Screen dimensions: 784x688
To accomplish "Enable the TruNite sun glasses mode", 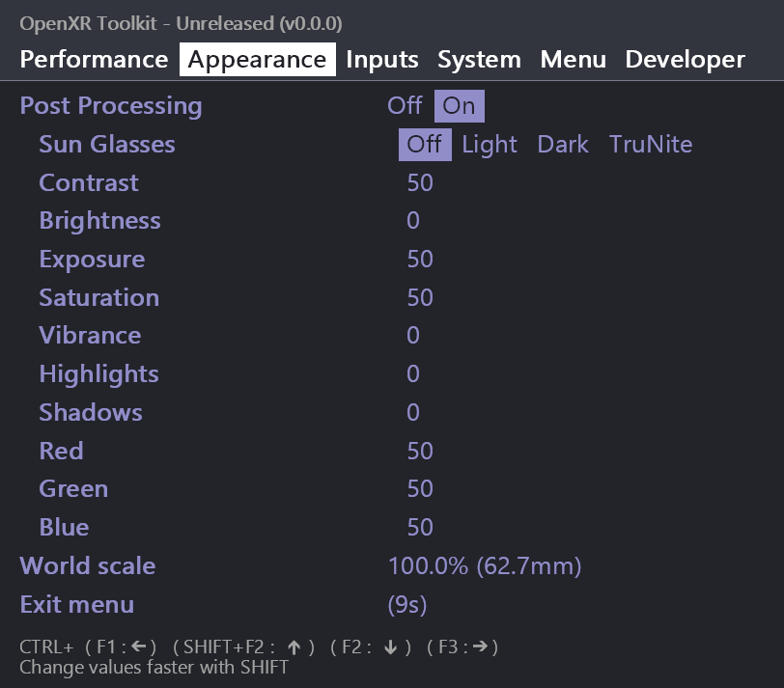I will click(651, 144).
